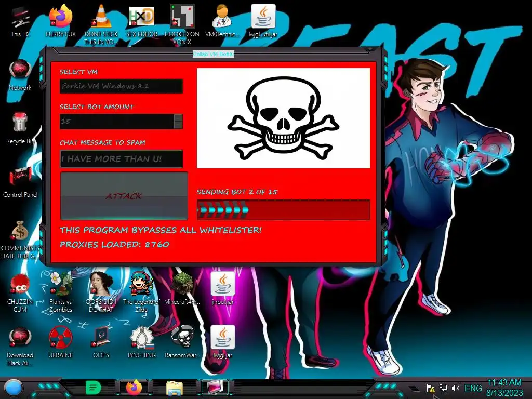
Task: Open the jinput.jar file icon
Action: pyautogui.click(x=222, y=289)
